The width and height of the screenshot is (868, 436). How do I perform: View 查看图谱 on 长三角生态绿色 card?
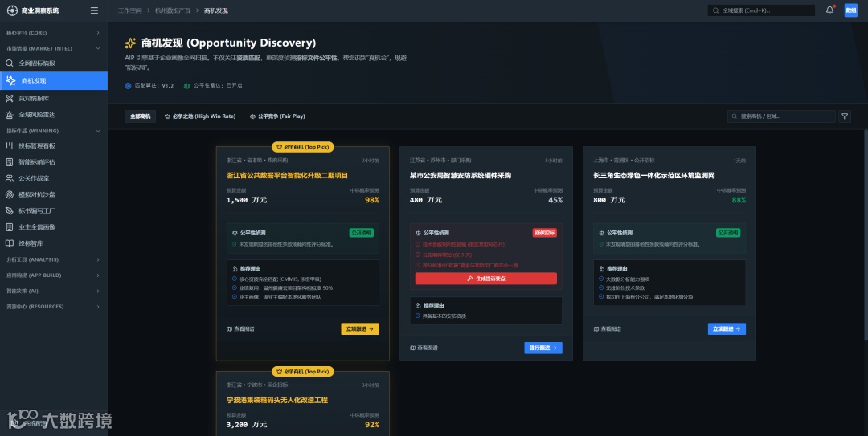point(608,329)
